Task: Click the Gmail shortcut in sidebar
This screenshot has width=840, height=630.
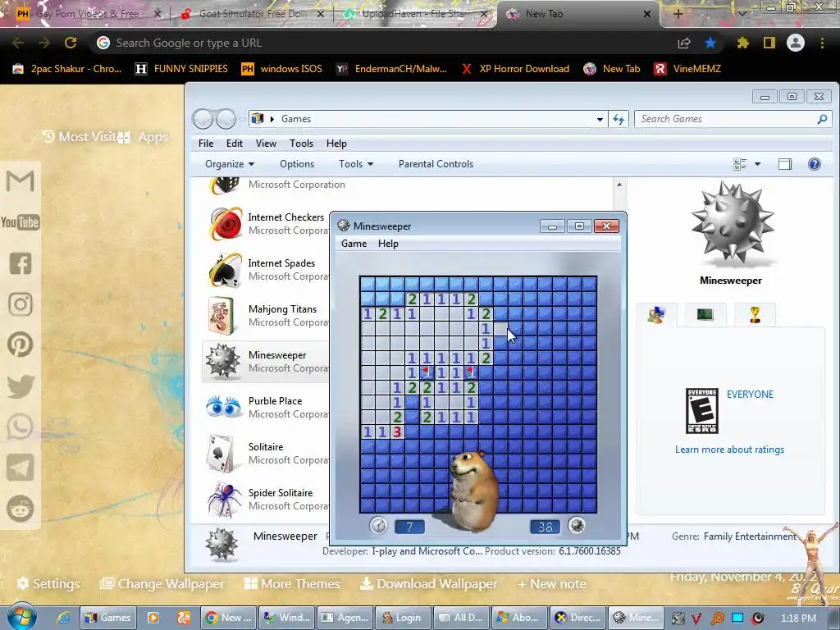Action: coord(21,181)
